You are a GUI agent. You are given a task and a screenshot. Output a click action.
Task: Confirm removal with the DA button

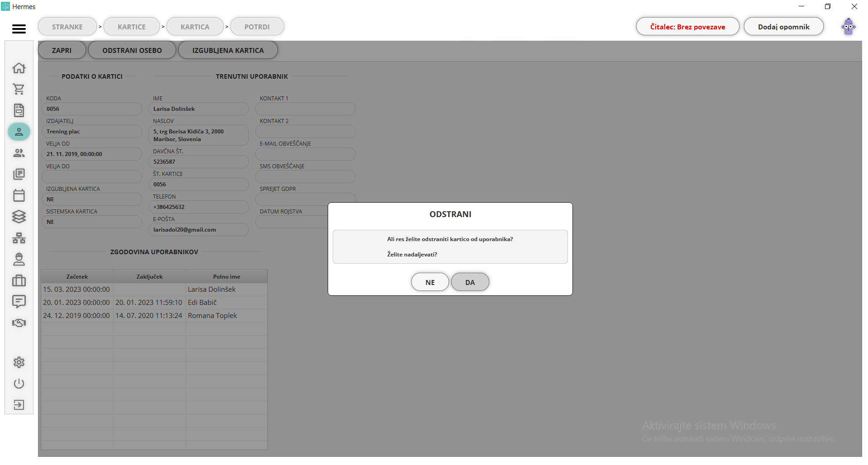click(x=470, y=282)
